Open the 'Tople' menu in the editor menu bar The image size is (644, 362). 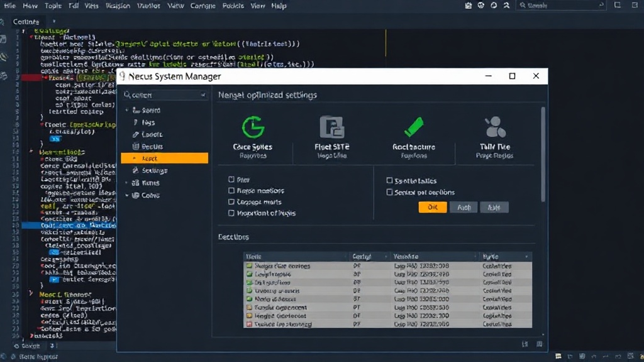tap(53, 6)
